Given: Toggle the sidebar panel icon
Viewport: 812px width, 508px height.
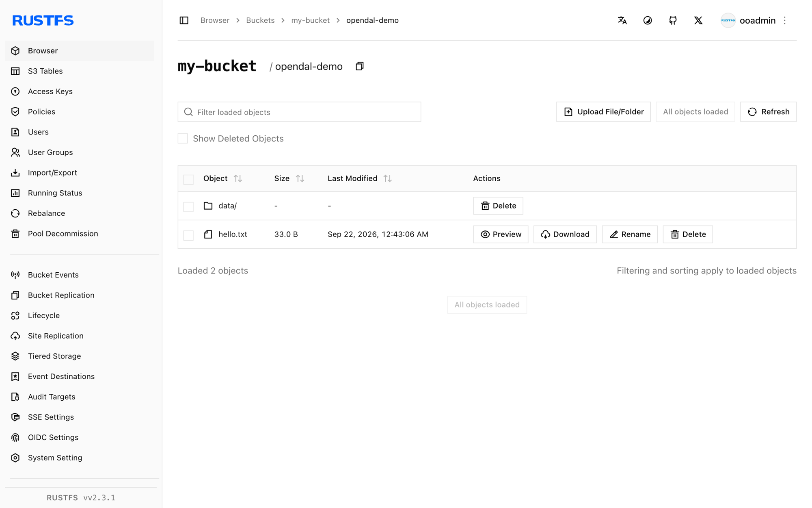Looking at the screenshot, I should click(184, 20).
